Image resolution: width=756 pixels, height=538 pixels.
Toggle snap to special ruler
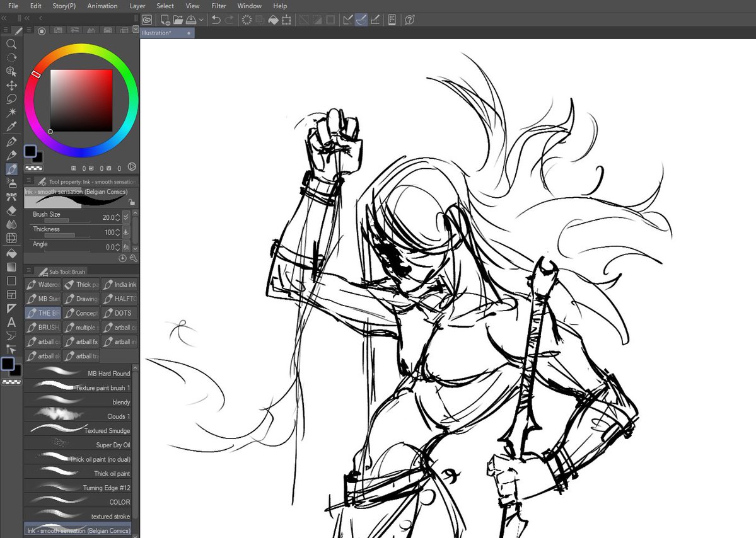click(x=361, y=20)
